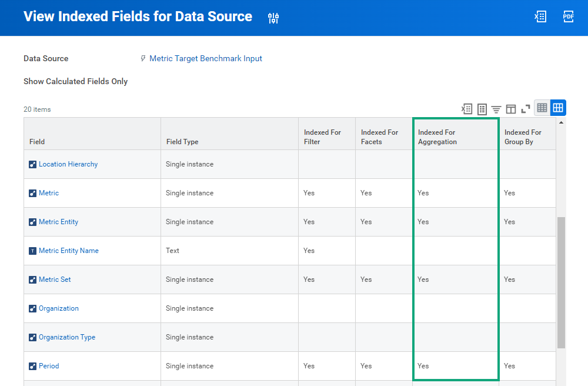Screen dimensions: 588x386
Task: Open Metric Target Benchmark Input data source
Action: pyautogui.click(x=205, y=58)
